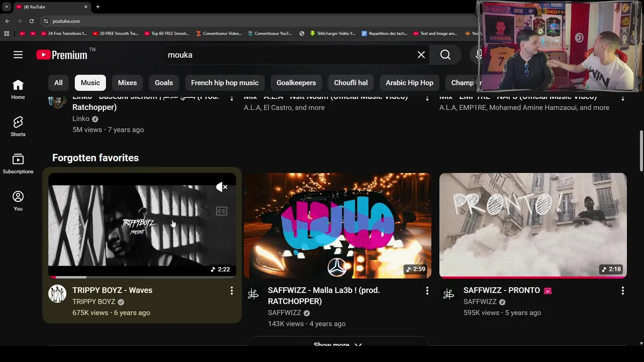The image size is (644, 362).
Task: Open the You page in sidebar
Action: [18, 201]
